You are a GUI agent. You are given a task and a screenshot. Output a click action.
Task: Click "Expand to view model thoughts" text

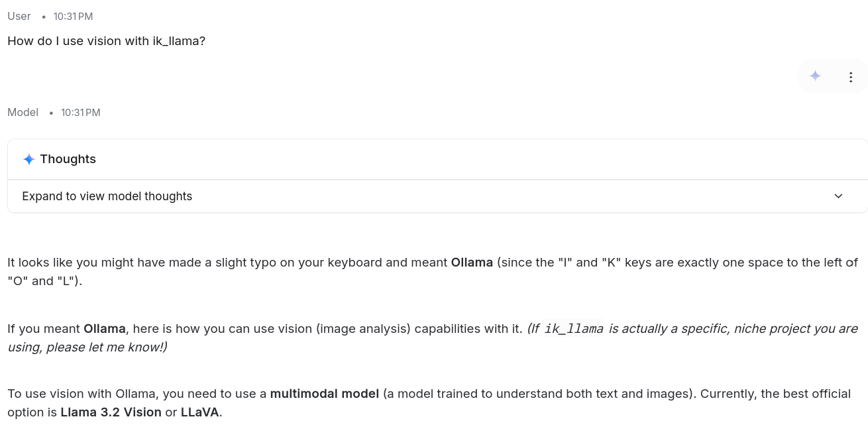tap(107, 196)
